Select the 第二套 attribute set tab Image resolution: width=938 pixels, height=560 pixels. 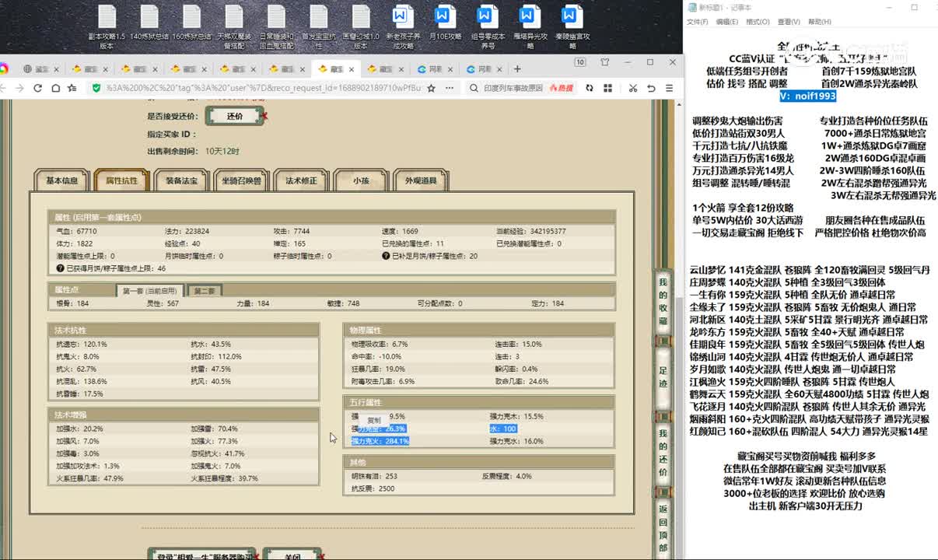tap(205, 291)
